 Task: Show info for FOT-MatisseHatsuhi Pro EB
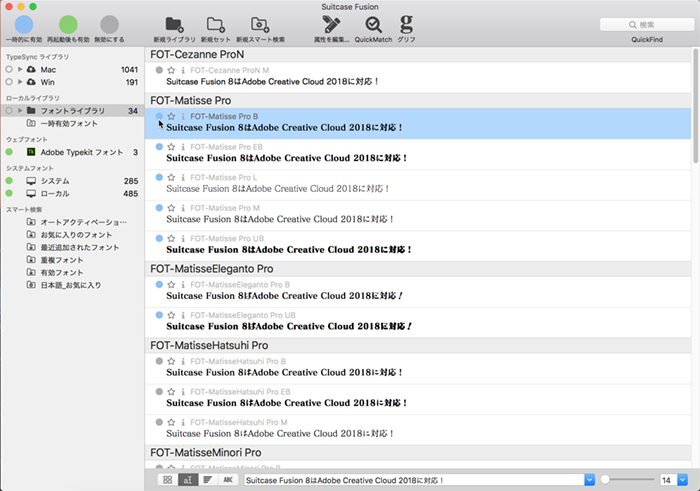click(183, 391)
